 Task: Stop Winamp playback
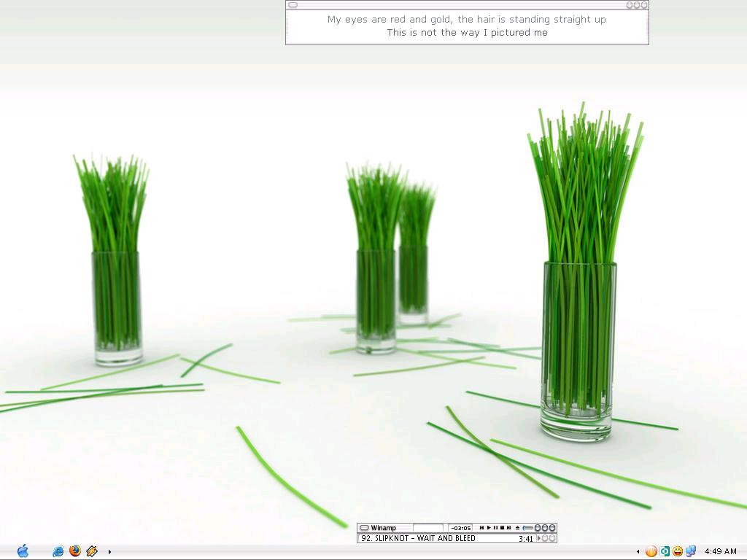[x=502, y=528]
